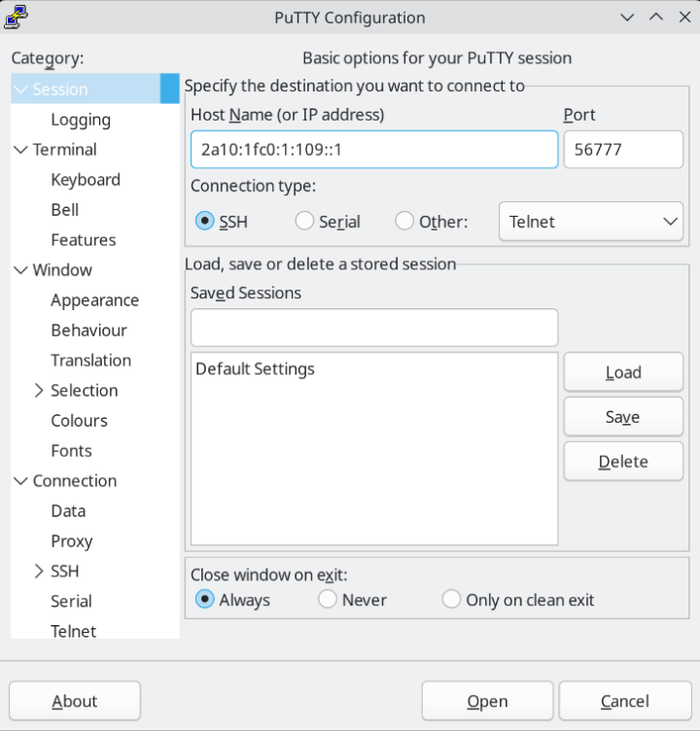
Task: Collapse the Session category chevron
Action: pyautogui.click(x=21, y=89)
